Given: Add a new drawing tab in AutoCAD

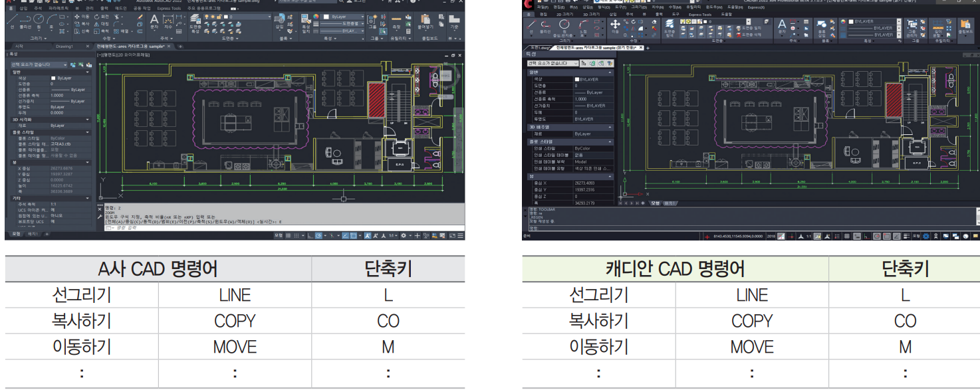Looking at the screenshot, I should (x=180, y=47).
